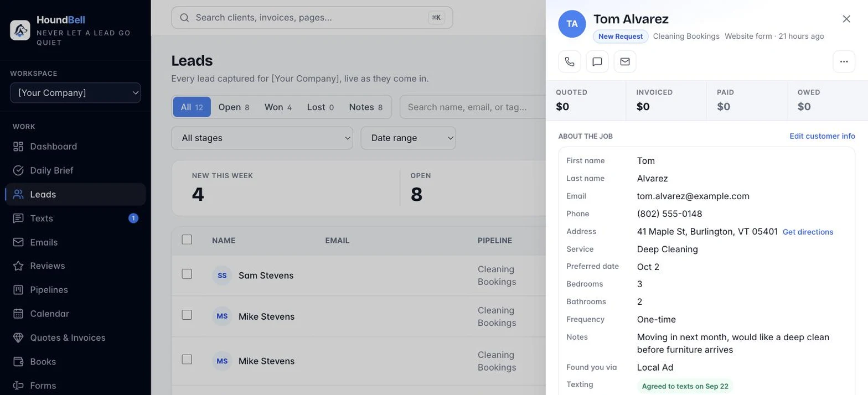This screenshot has width=868, height=395.
Task: Click the NAME column header
Action: 224,241
